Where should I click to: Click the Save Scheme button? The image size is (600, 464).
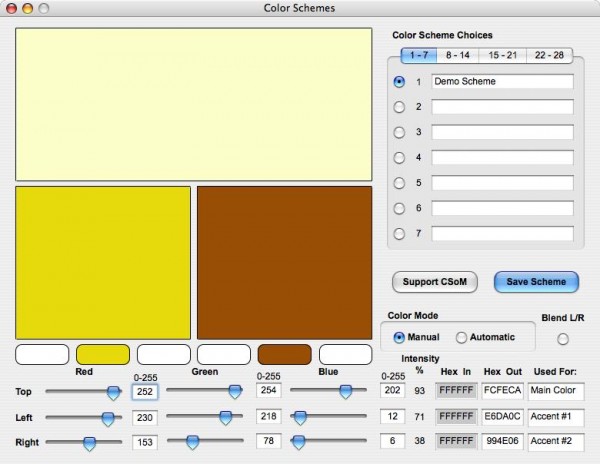pos(536,282)
